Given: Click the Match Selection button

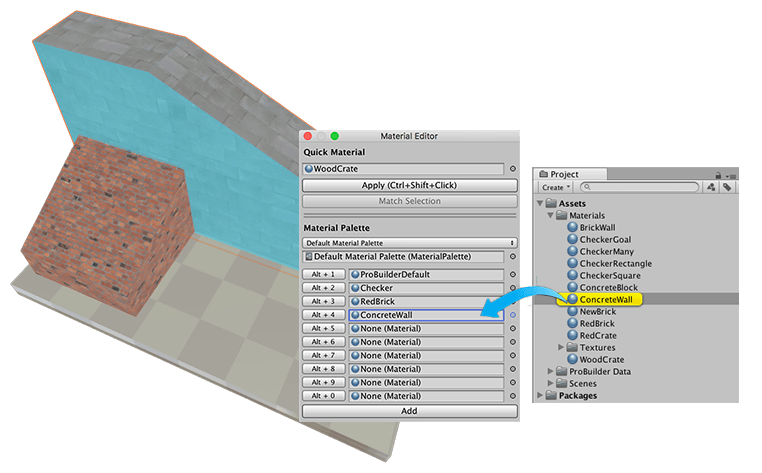Looking at the screenshot, I should pyautogui.click(x=409, y=201).
